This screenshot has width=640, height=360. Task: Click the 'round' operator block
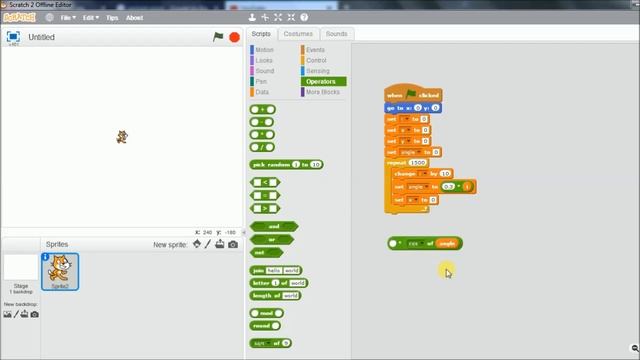(265, 326)
